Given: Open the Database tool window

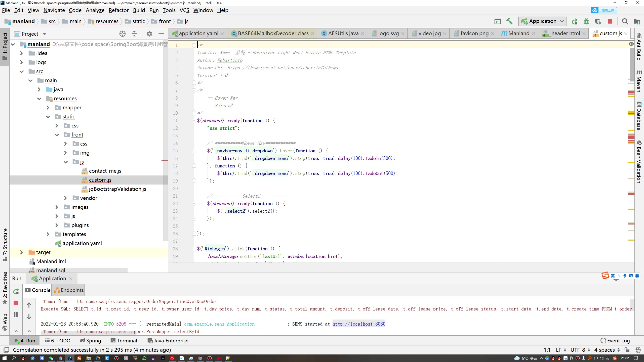Looking at the screenshot, I should pyautogui.click(x=639, y=116).
